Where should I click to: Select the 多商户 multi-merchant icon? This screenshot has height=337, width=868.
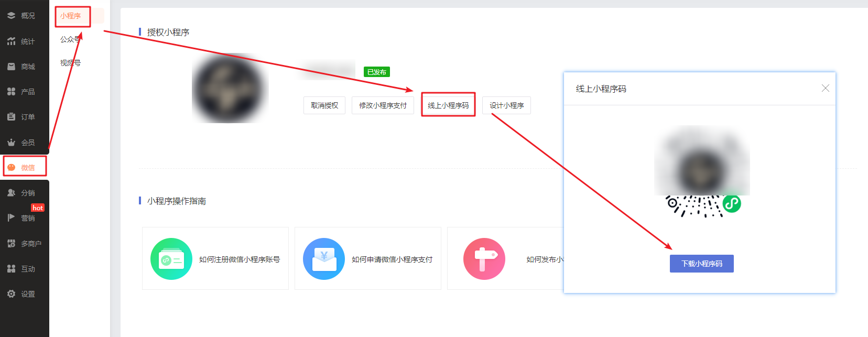(x=11, y=243)
